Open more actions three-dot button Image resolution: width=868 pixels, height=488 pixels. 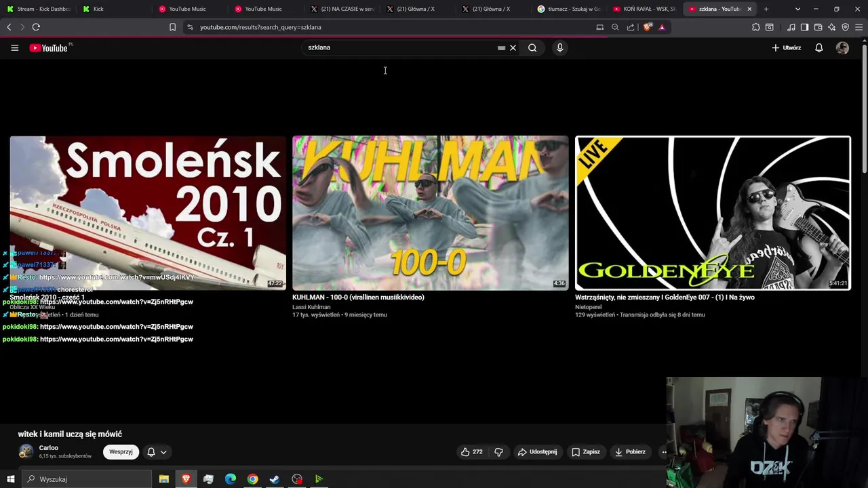(x=665, y=452)
